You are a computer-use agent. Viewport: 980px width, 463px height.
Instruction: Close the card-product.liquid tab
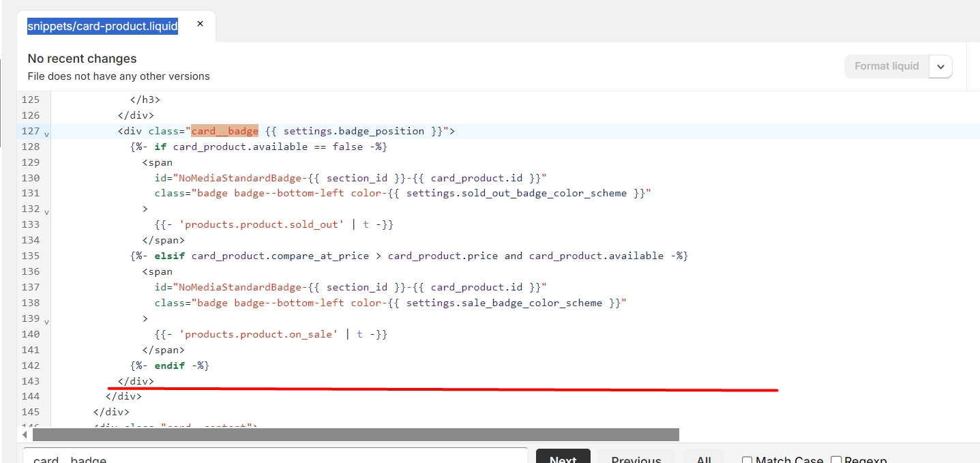pyautogui.click(x=200, y=24)
